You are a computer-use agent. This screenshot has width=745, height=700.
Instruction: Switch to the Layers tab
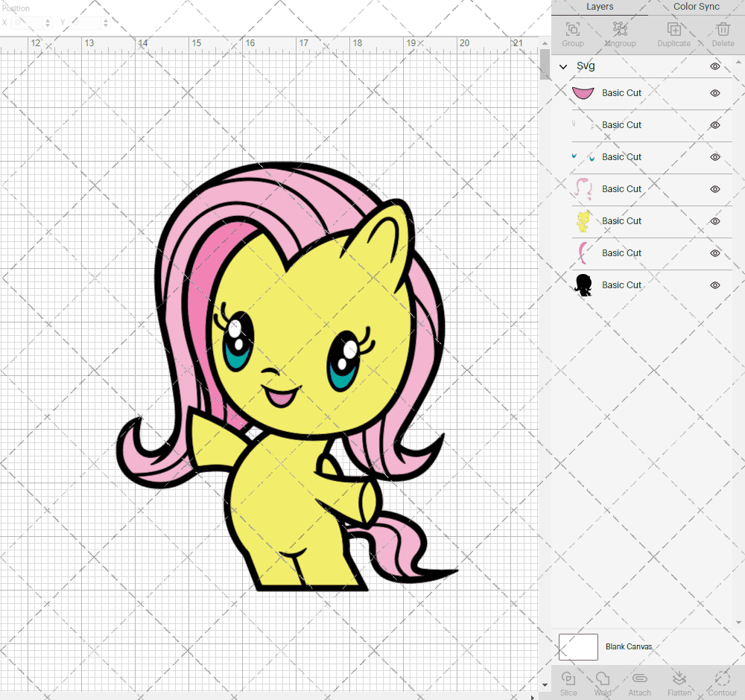tap(600, 7)
